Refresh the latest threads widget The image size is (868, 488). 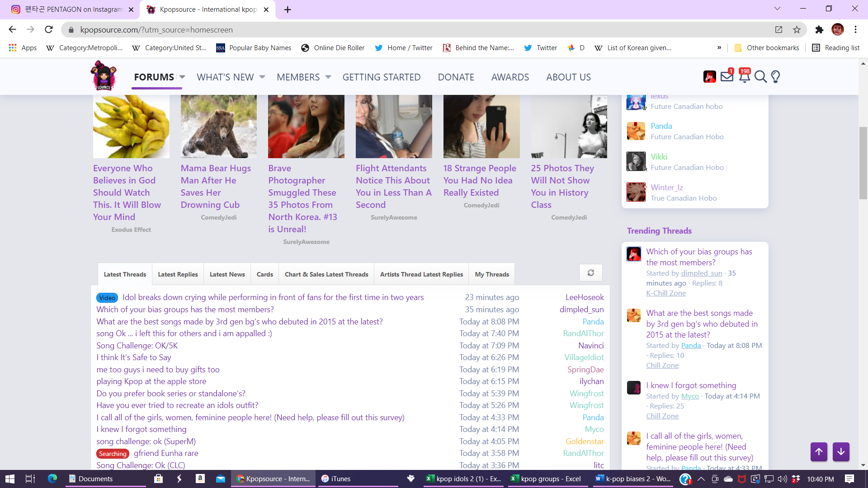[x=590, y=273]
